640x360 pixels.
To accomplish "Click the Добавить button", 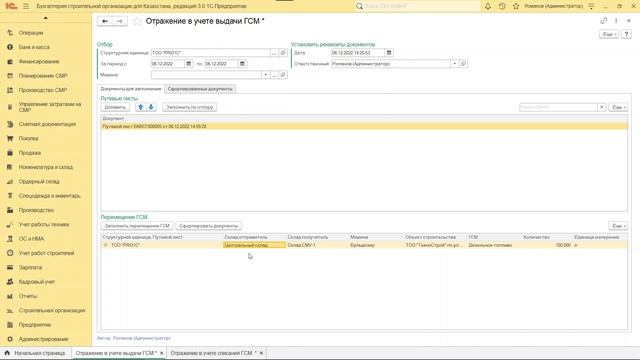I will [x=115, y=107].
